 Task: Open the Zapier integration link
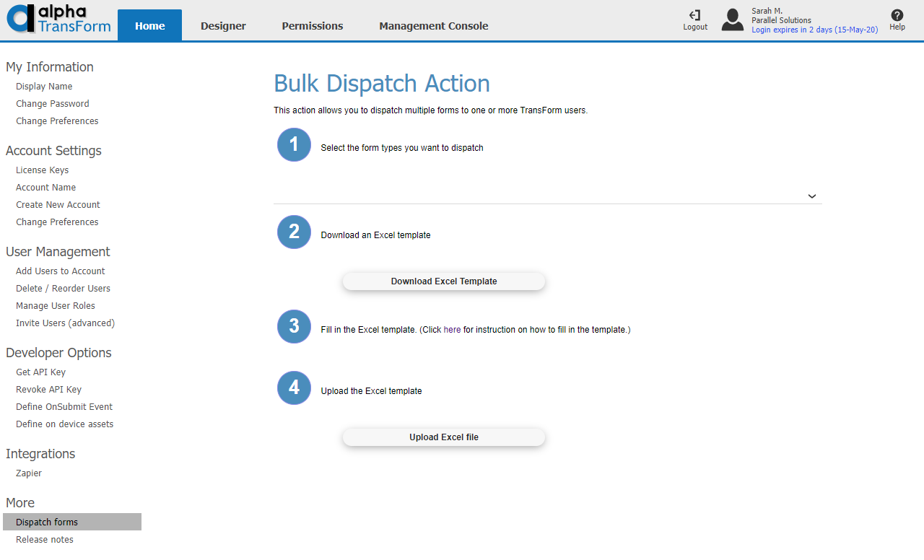28,473
